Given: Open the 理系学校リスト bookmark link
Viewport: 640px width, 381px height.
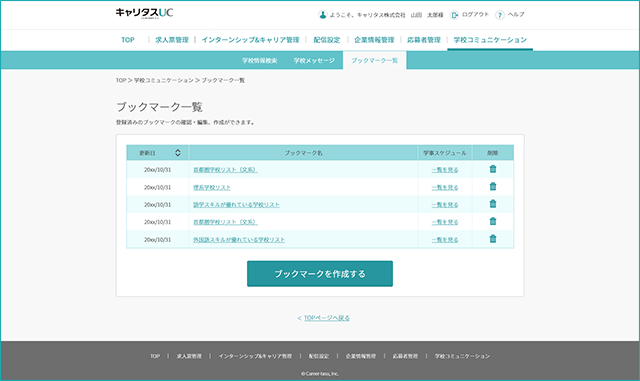Looking at the screenshot, I should [x=212, y=187].
